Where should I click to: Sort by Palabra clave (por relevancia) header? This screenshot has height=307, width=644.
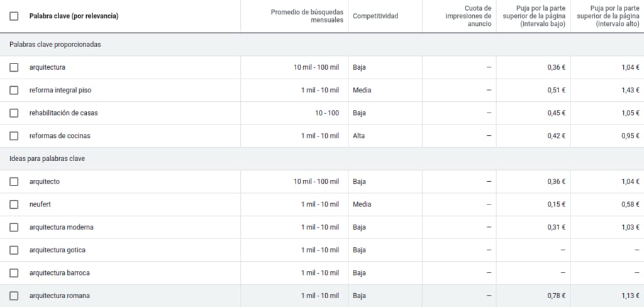click(74, 16)
